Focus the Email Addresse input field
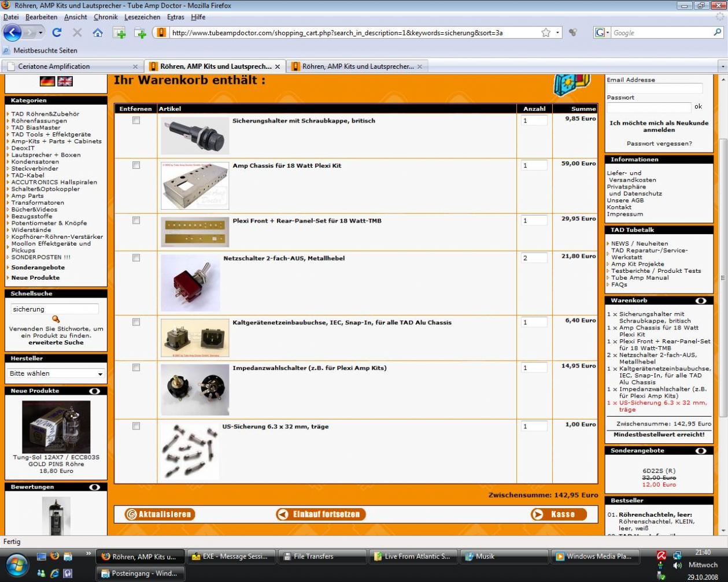The height and width of the screenshot is (582, 728). 655,88
